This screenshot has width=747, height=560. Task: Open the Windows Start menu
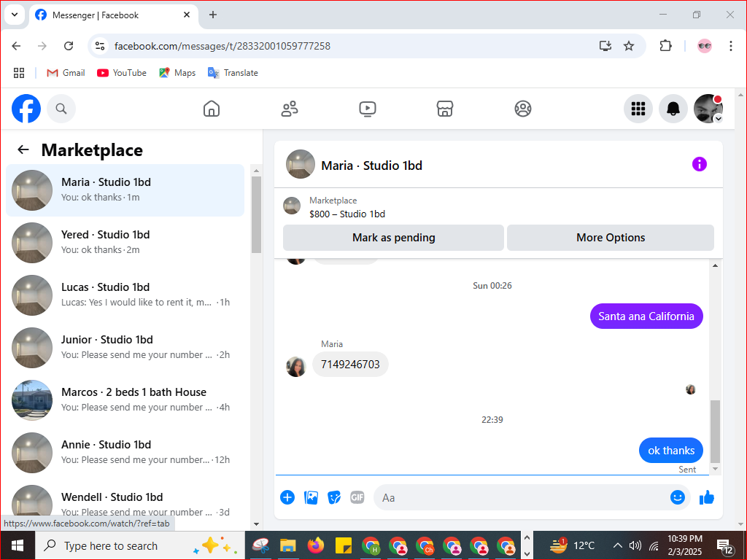click(18, 545)
